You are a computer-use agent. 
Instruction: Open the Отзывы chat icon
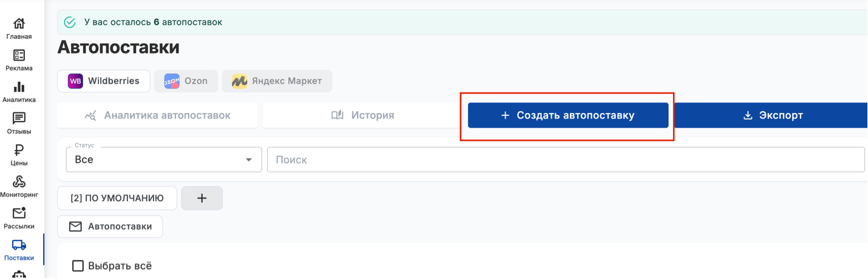tap(19, 119)
